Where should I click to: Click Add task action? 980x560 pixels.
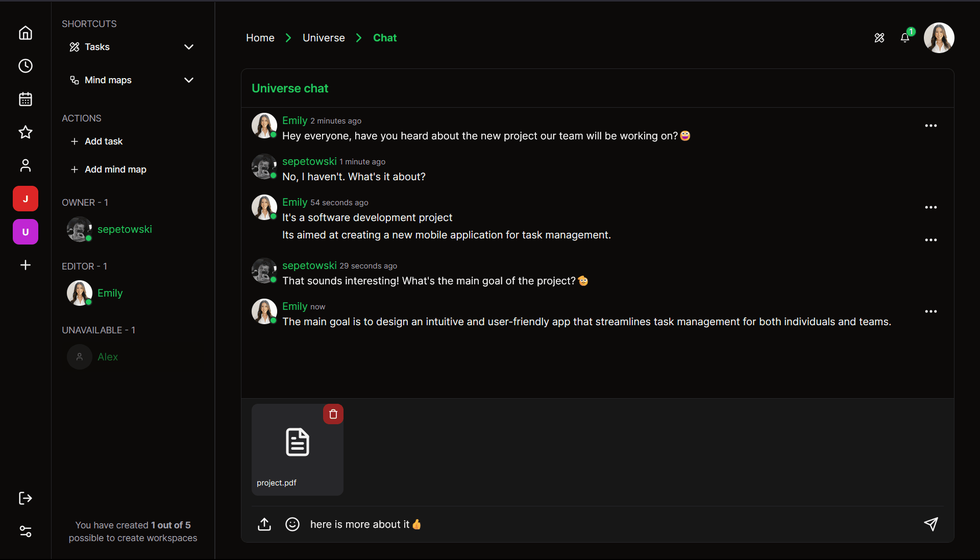point(103,141)
